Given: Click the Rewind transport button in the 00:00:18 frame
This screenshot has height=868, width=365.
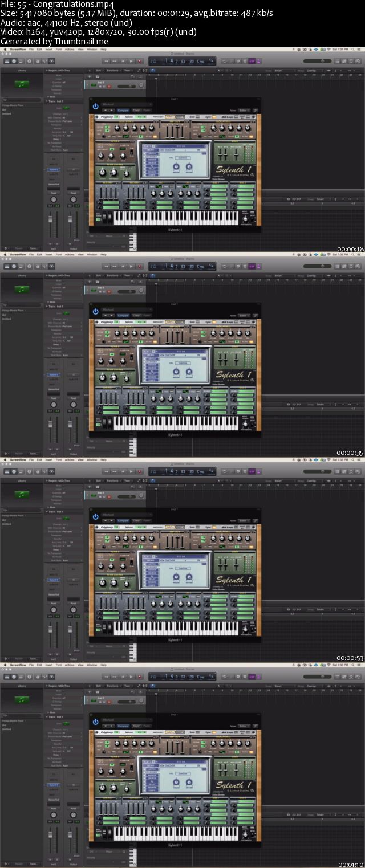Looking at the screenshot, I should click(106, 61).
